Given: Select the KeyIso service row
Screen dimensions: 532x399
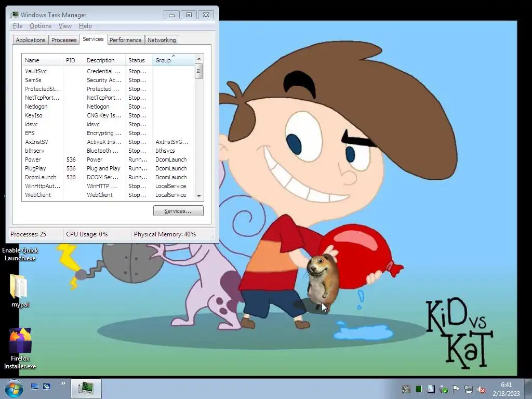Looking at the screenshot, I should point(108,115).
